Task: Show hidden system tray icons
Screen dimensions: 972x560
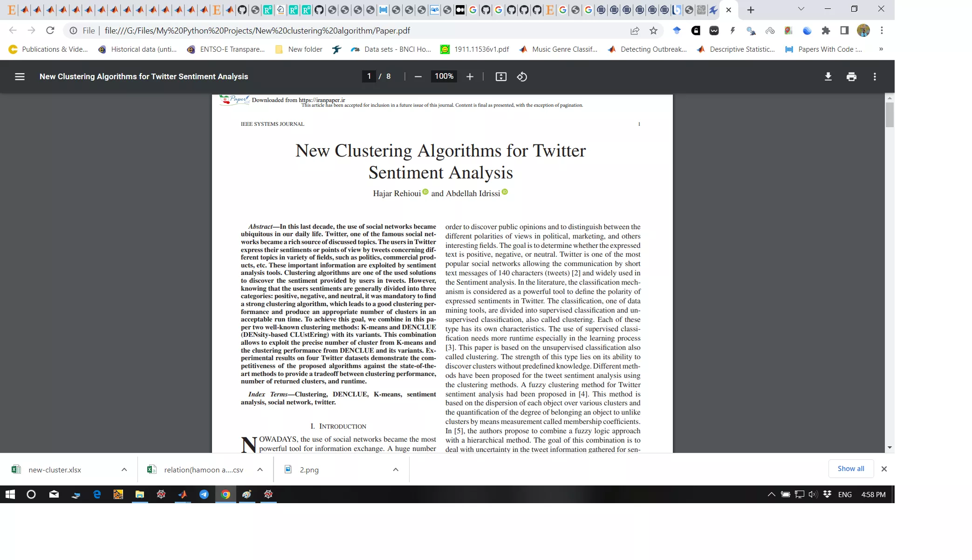Action: coord(771,494)
